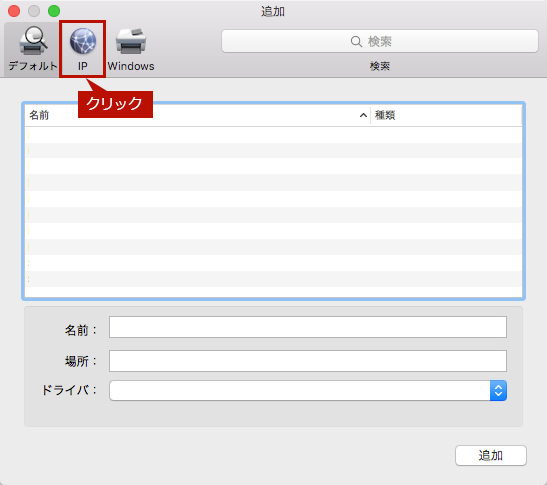Click the クリック red callout label

[115, 104]
